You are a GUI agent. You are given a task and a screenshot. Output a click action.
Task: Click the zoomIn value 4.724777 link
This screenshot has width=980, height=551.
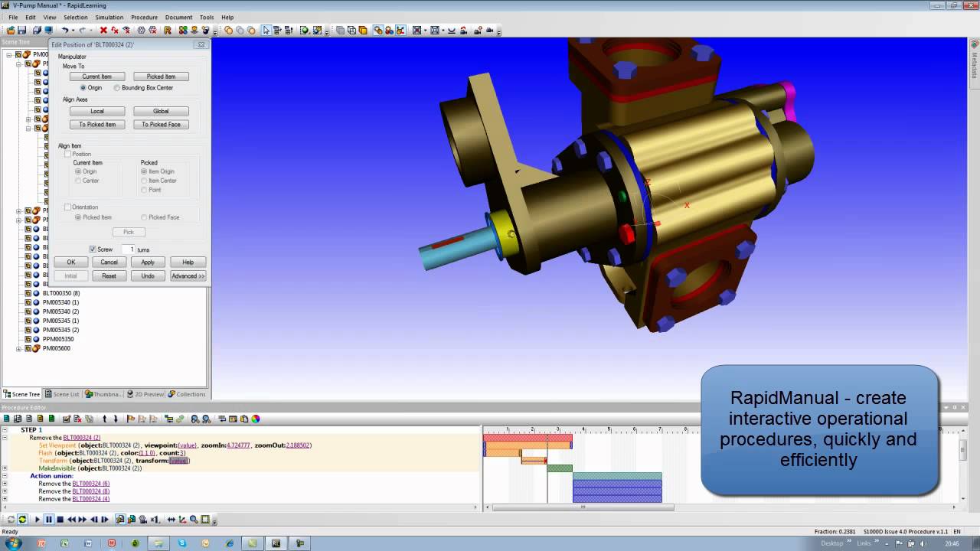click(239, 445)
